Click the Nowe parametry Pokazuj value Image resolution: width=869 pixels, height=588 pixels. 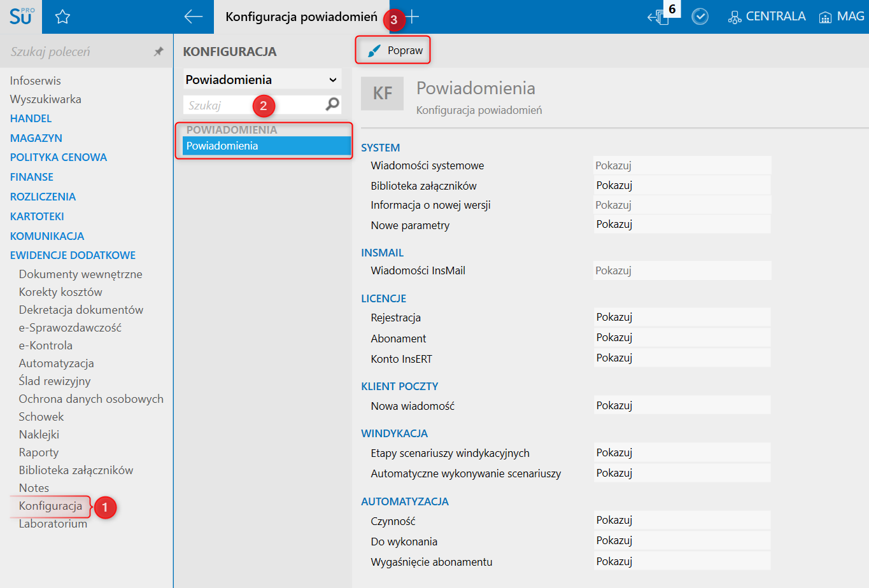click(682, 224)
